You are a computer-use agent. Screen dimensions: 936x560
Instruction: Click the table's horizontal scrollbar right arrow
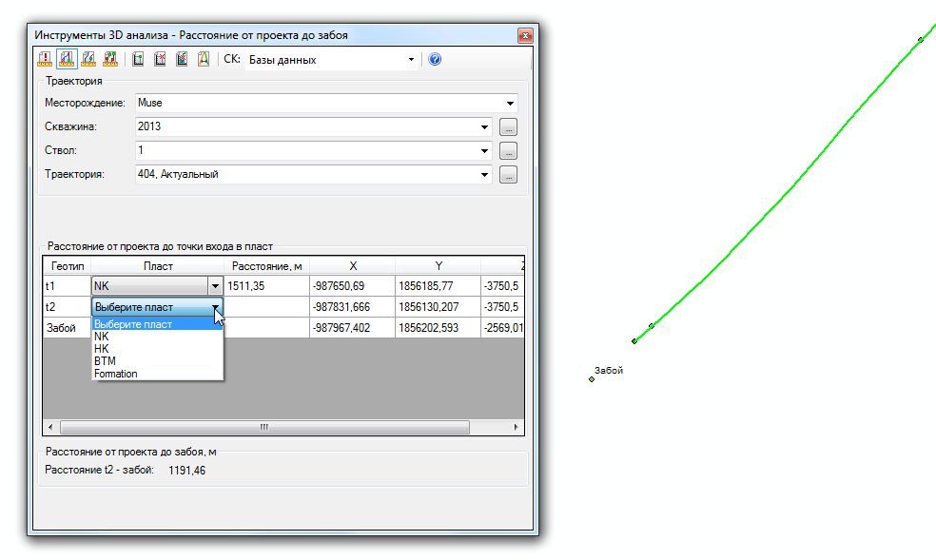pos(517,428)
